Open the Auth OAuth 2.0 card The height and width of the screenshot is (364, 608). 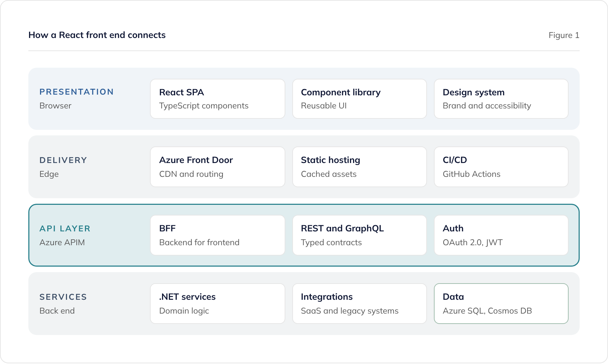pos(501,235)
